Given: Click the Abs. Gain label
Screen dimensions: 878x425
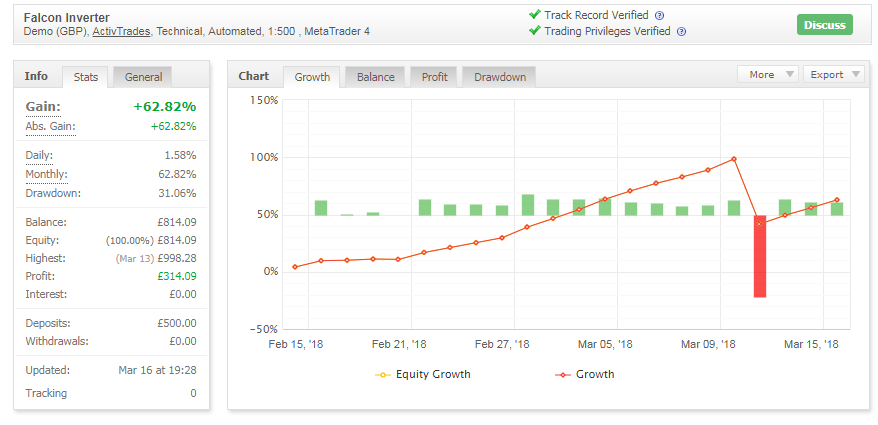Looking at the screenshot, I should 50,126.
